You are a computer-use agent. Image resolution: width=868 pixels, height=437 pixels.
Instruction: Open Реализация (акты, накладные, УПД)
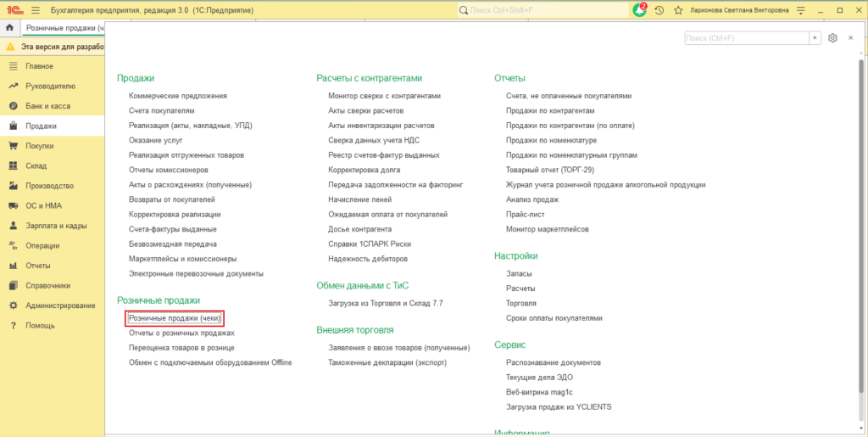click(191, 126)
